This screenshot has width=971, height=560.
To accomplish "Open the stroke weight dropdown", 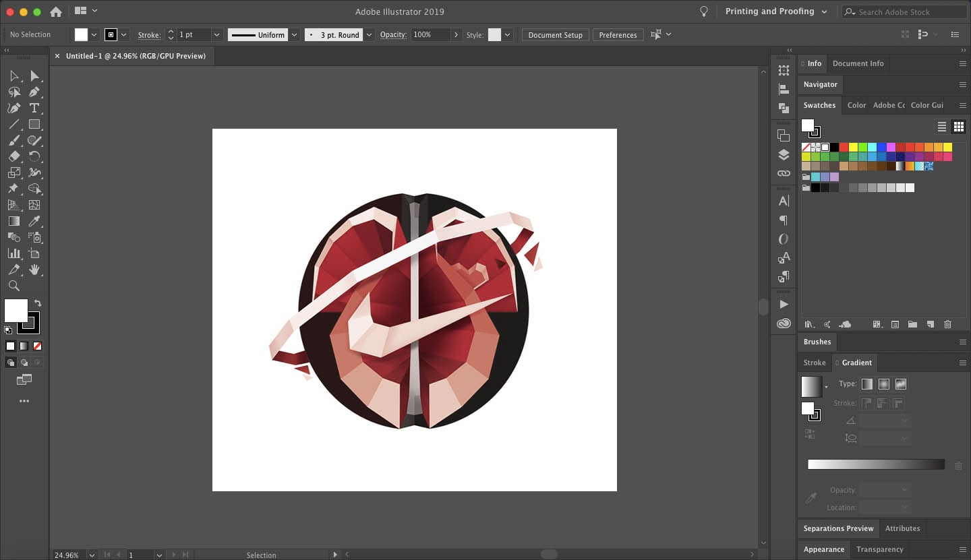I will coord(216,34).
